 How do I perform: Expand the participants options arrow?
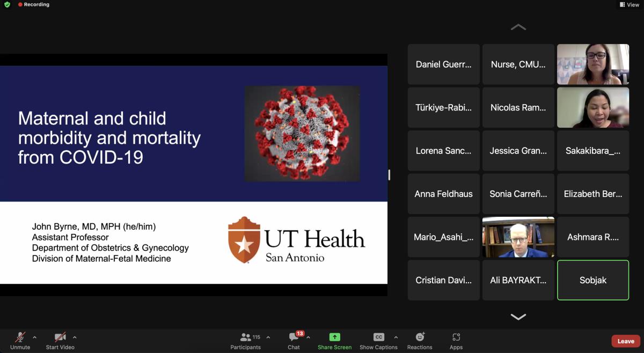[x=268, y=337]
